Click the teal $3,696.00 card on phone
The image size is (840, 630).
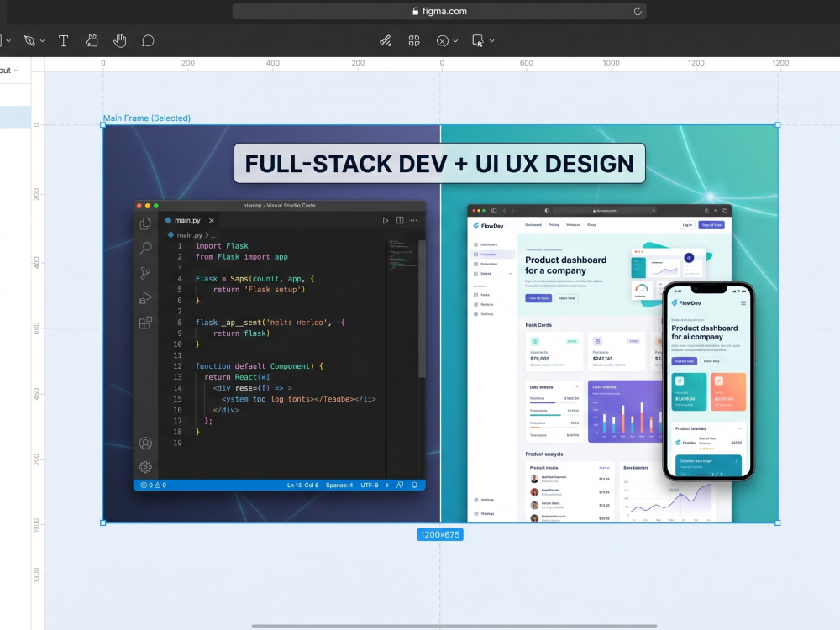(689, 391)
